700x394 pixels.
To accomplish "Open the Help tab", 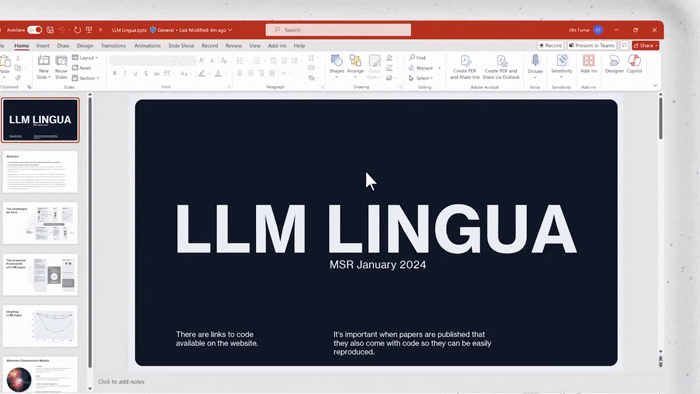I will pos(299,46).
